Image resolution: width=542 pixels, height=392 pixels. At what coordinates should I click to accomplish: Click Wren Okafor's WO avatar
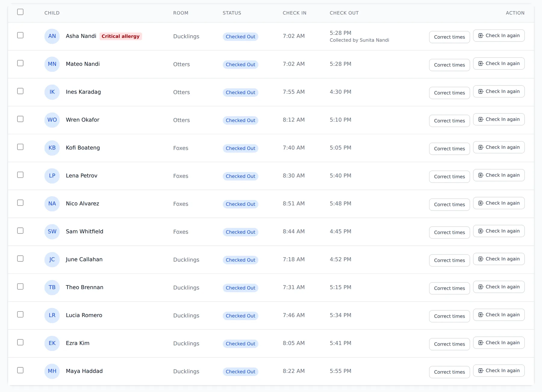pos(52,120)
